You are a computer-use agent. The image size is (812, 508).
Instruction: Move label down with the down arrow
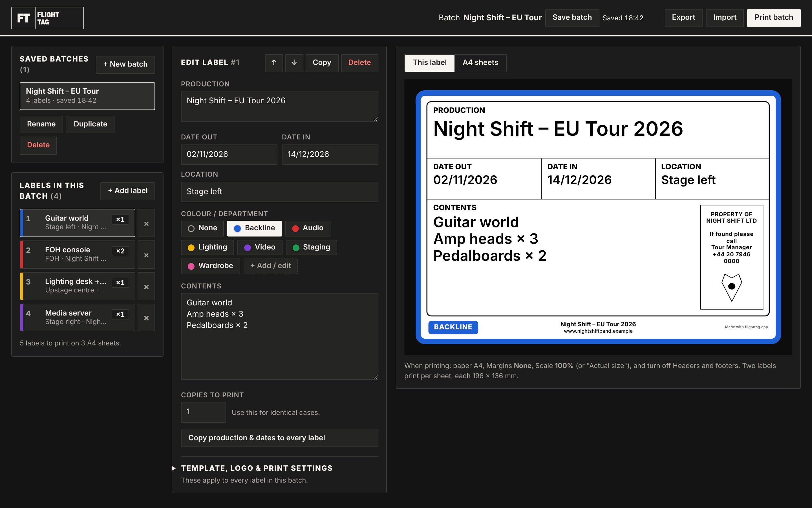(294, 63)
